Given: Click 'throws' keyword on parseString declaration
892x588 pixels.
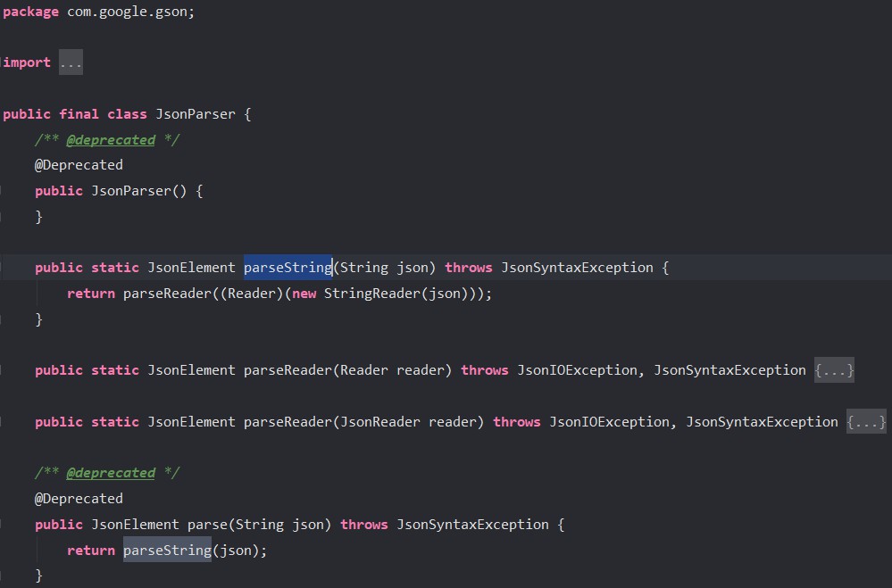Looking at the screenshot, I should click(x=469, y=268).
